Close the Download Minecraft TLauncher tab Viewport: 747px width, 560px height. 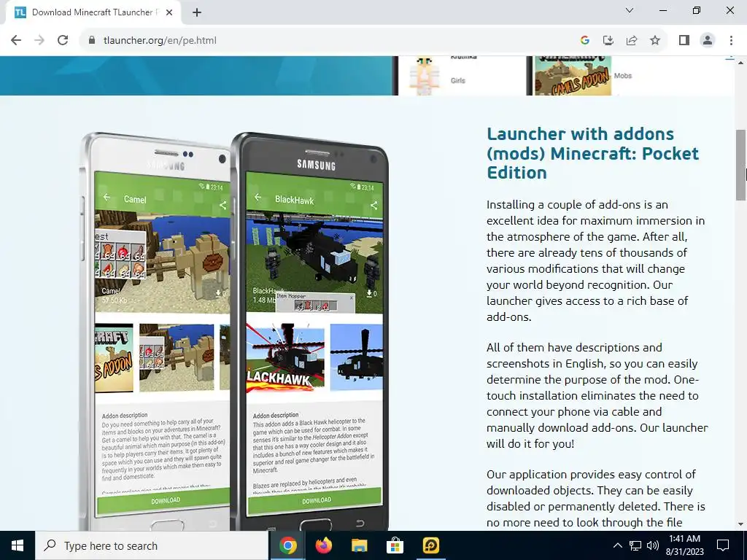169,12
